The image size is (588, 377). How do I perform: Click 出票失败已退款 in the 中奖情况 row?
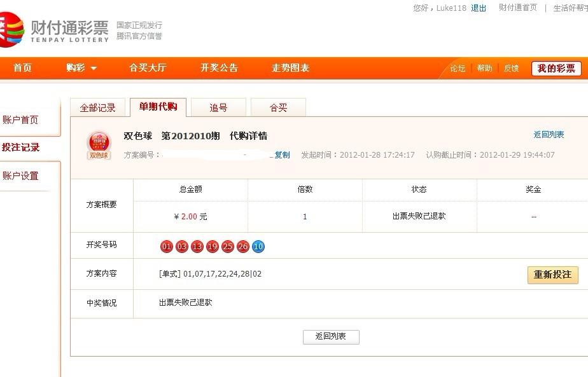coord(186,303)
